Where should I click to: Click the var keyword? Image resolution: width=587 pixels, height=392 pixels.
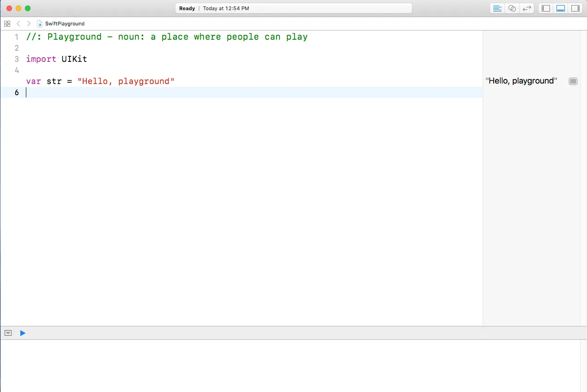[x=34, y=81]
